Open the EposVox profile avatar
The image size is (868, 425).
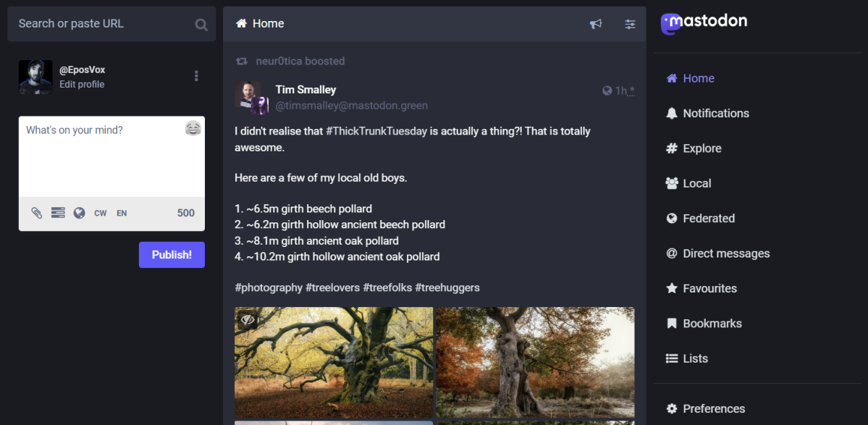35,77
